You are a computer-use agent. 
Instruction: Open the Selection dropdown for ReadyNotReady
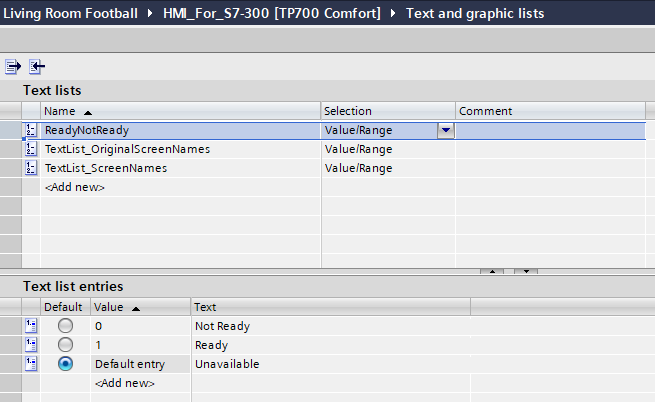[x=446, y=130]
